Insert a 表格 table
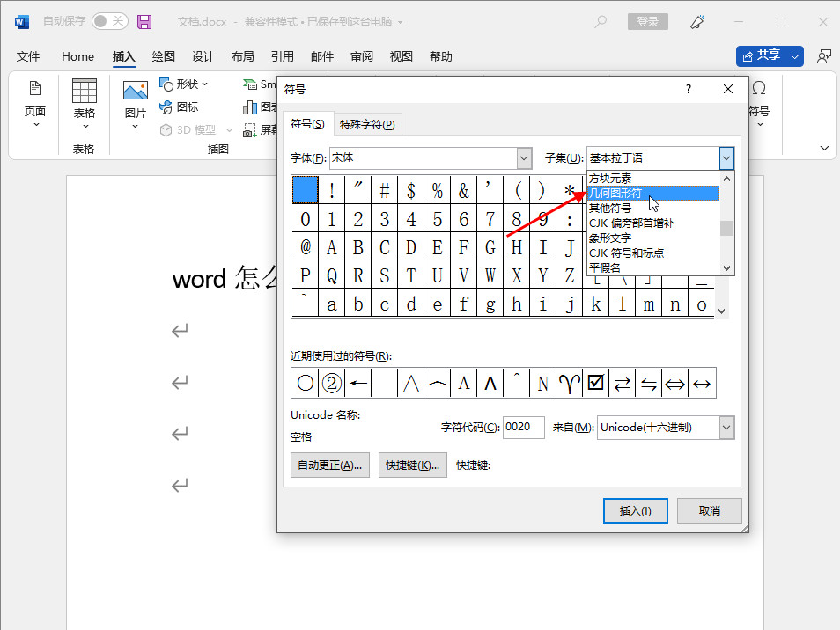The width and height of the screenshot is (840, 630). (x=85, y=104)
